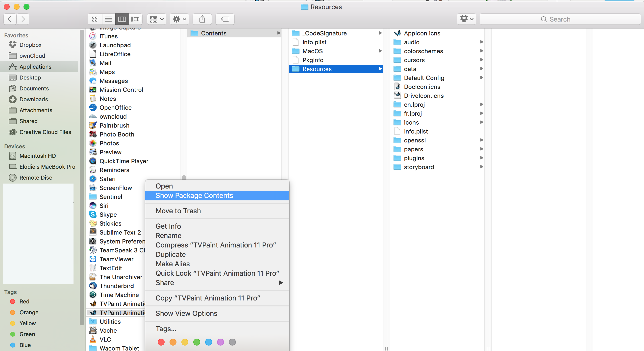The width and height of the screenshot is (644, 351).
Task: Apply the purple tag dot in context menu
Action: pos(221,342)
